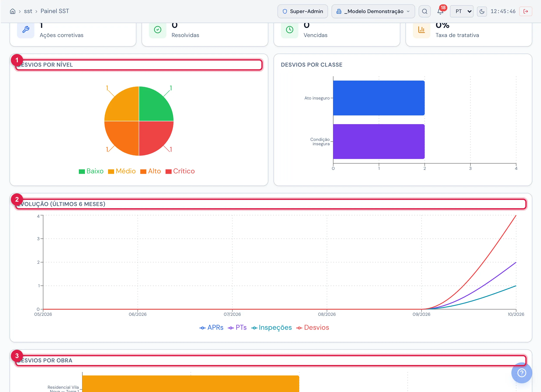Toggle dark mode moon icon
Viewport: 541px width, 392px height.
(x=482, y=11)
